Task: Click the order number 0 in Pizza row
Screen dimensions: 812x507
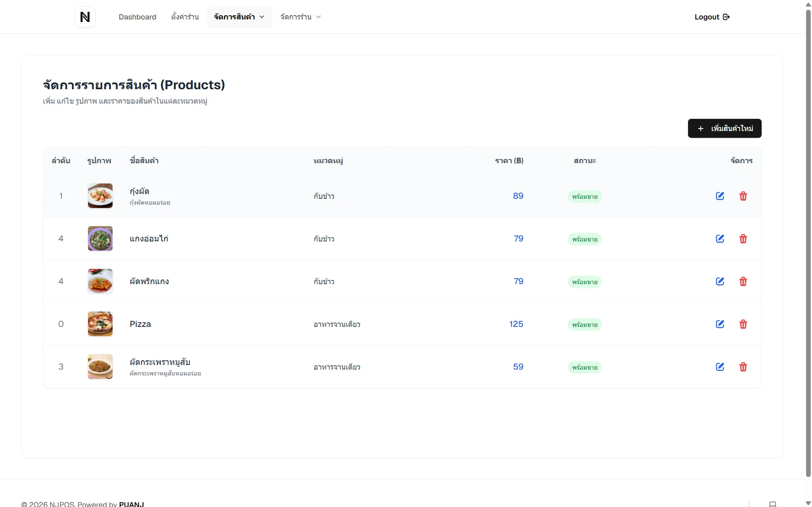Action: coord(61,324)
